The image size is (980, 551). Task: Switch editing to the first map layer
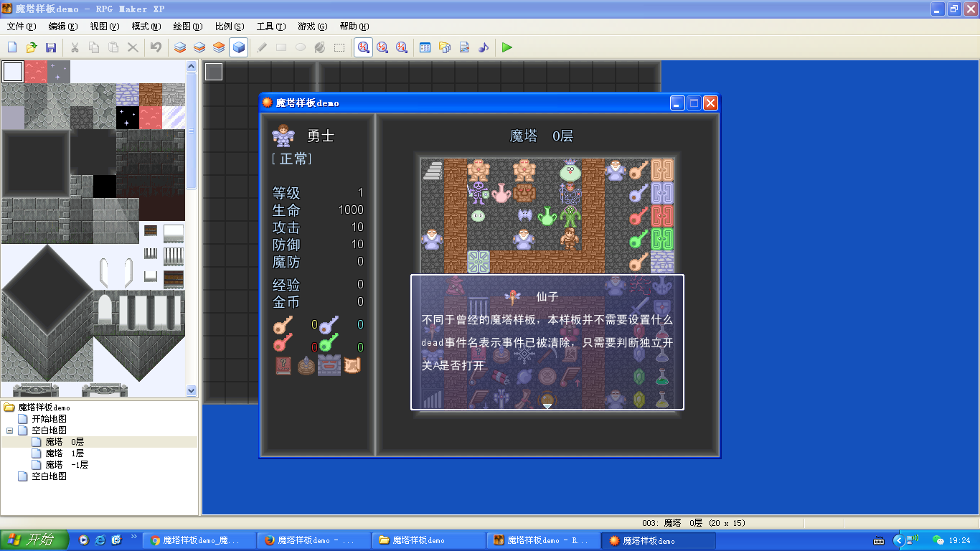(180, 47)
